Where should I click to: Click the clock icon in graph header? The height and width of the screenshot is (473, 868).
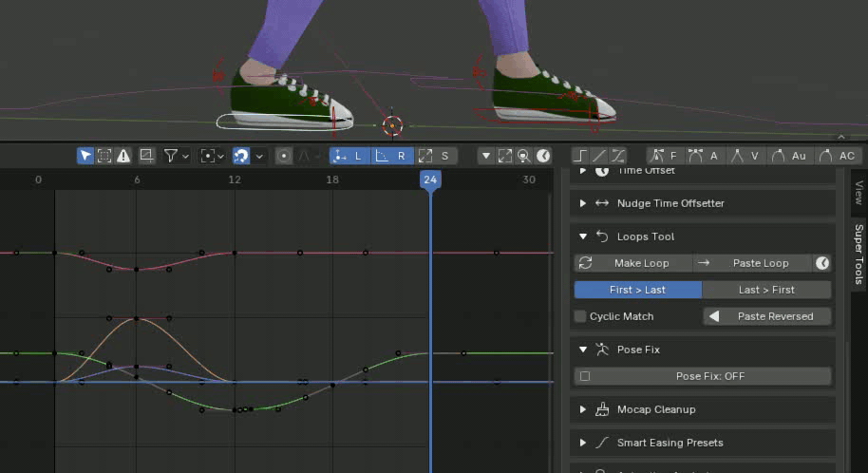[543, 156]
